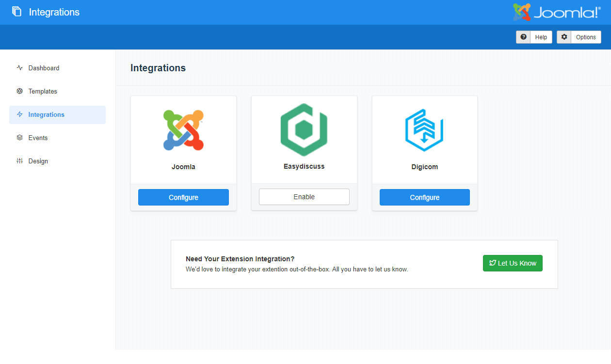Click the Integrations page heading

point(158,68)
